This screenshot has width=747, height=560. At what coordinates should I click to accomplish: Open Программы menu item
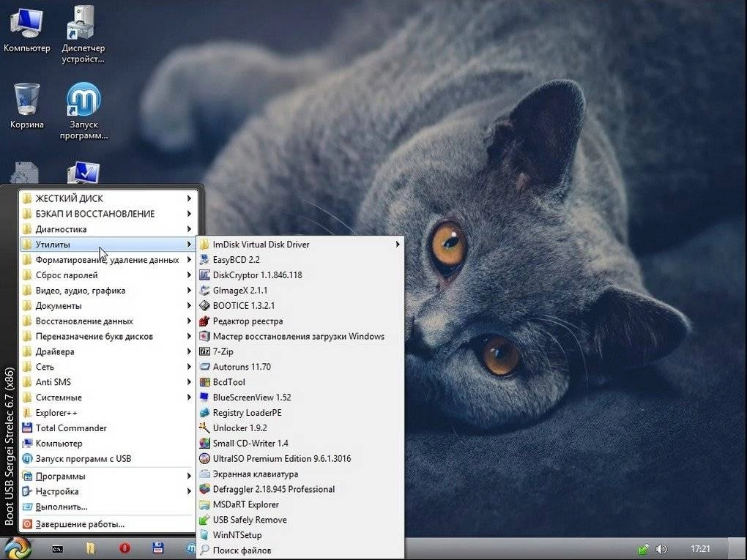107,476
